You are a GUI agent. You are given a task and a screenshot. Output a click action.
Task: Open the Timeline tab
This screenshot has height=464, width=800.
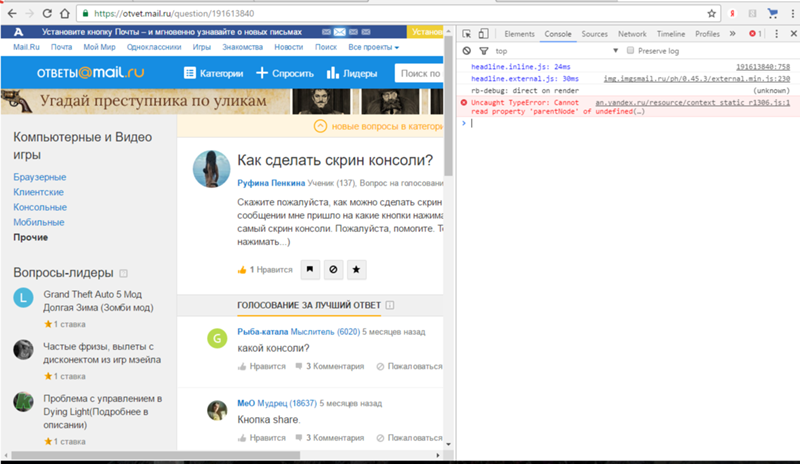671,34
